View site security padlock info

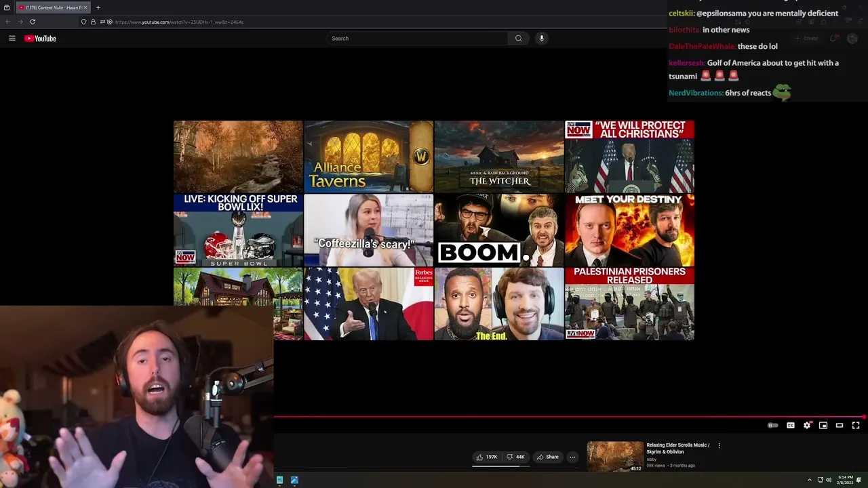click(x=93, y=22)
